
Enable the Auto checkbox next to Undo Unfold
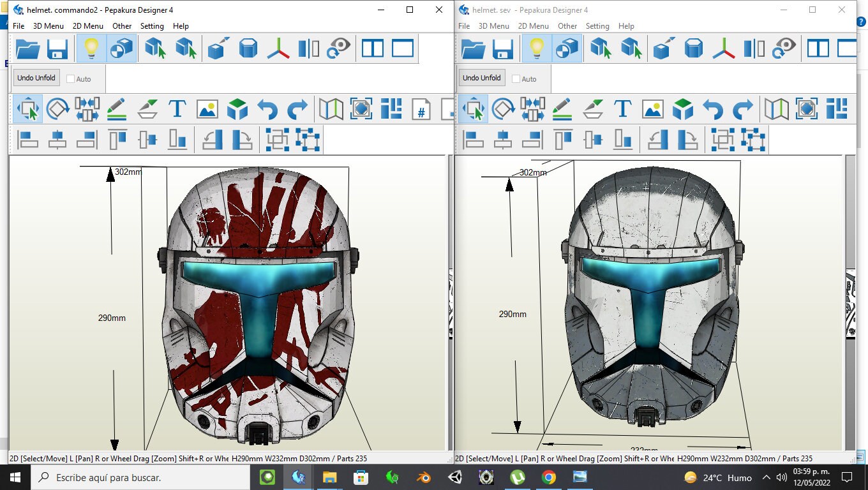coord(72,78)
